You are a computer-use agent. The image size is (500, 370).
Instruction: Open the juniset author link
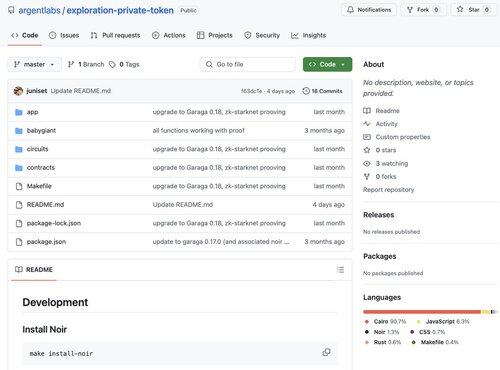tap(37, 91)
